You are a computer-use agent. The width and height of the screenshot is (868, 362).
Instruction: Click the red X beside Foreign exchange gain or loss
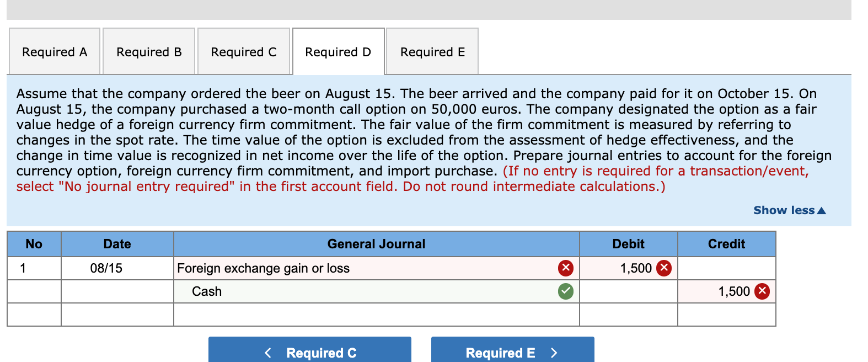(x=565, y=268)
